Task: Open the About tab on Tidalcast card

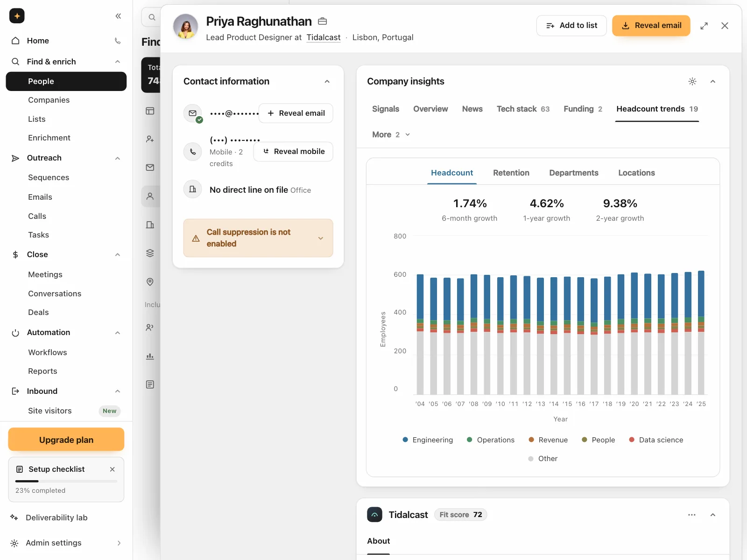Action: pyautogui.click(x=379, y=541)
